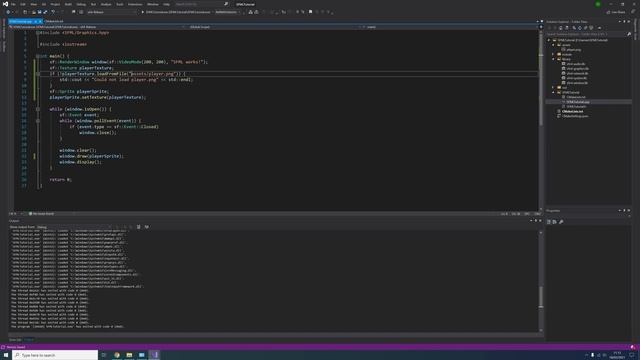Open the Window menu
This screenshot has height=360, width=640.
pyautogui.click(x=153, y=4)
